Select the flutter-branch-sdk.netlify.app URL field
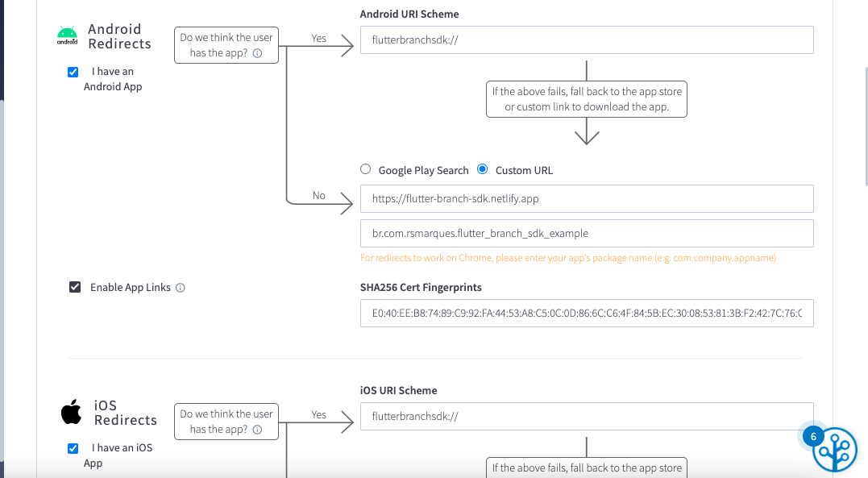The height and width of the screenshot is (478, 868). tap(586, 198)
